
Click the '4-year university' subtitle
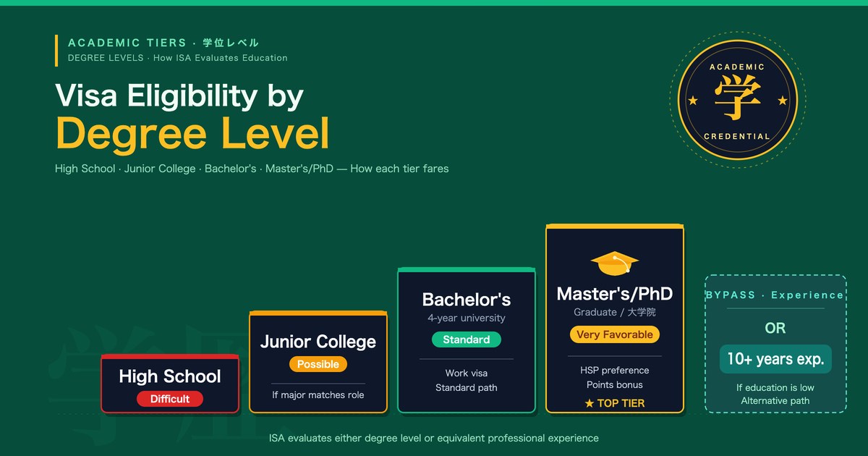[x=467, y=318]
